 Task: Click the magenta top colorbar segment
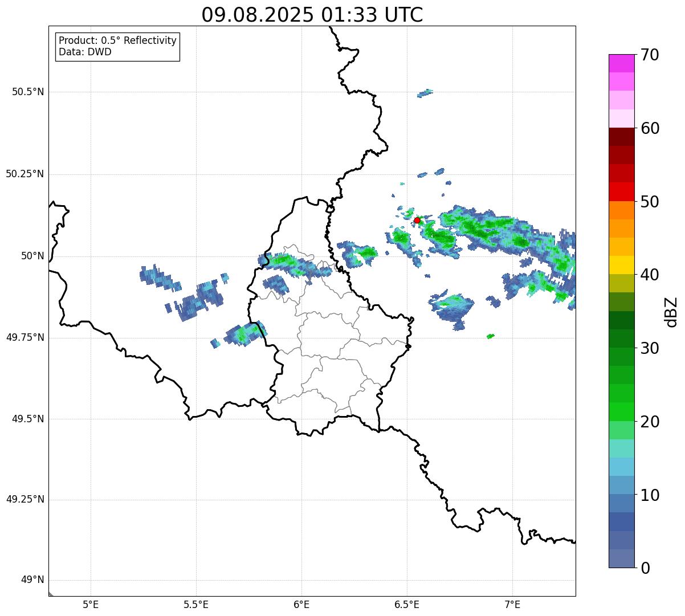[621, 63]
